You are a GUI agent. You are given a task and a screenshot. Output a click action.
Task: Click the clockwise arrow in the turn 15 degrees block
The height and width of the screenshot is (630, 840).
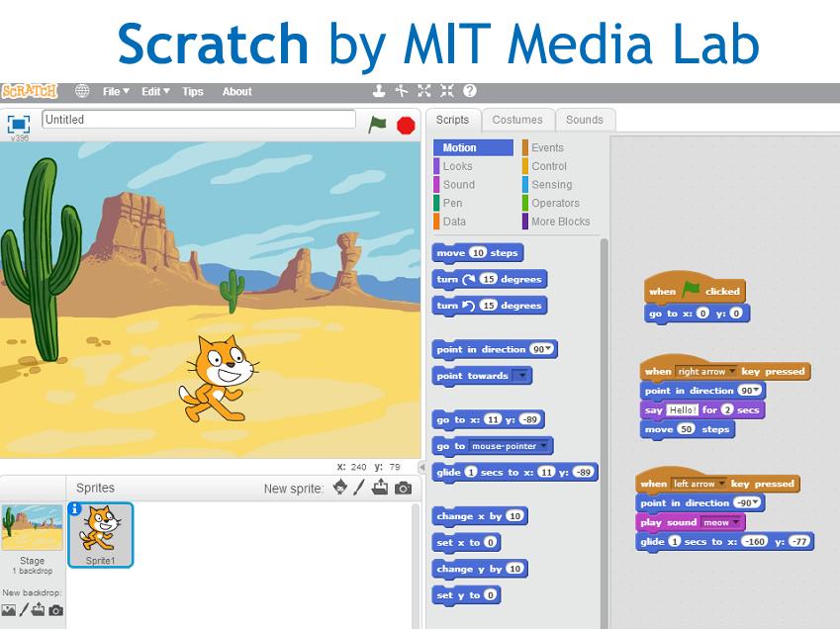pos(468,279)
